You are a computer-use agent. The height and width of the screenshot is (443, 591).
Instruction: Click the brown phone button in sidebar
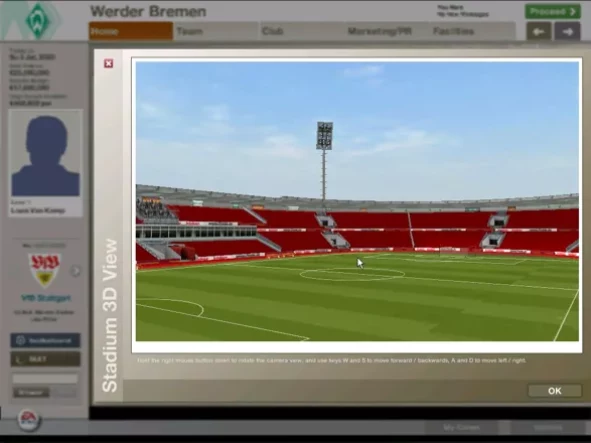[45, 359]
